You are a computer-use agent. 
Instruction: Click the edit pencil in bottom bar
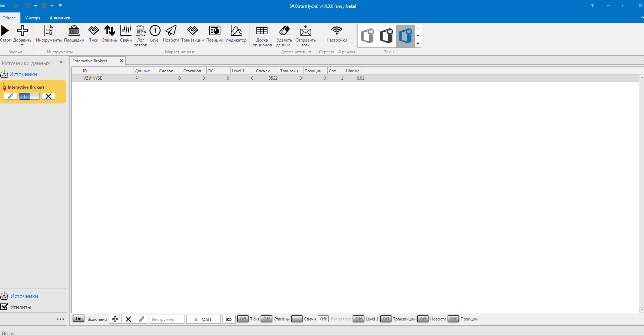tap(142, 319)
